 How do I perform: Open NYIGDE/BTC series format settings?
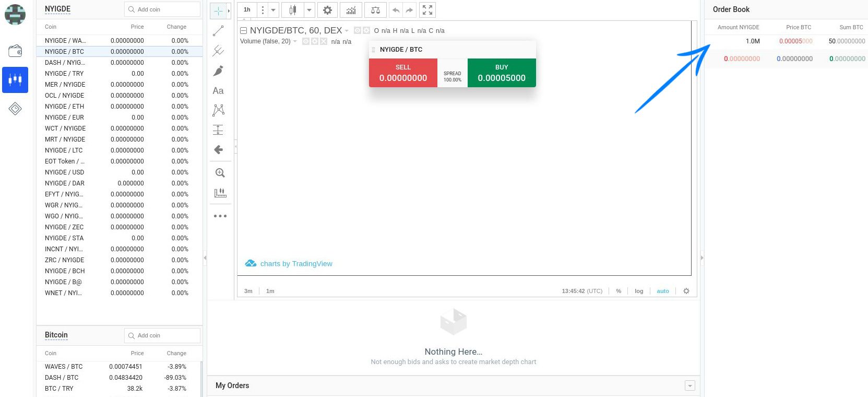point(366,30)
